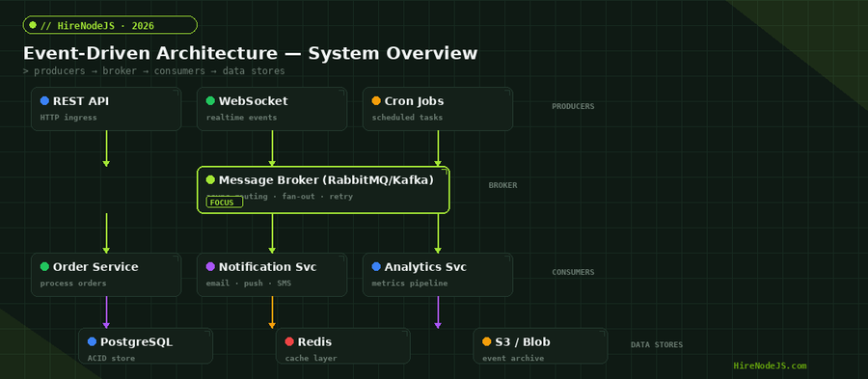Click the blue dot beside Analytics Svc
This screenshot has width=868, height=379.
(x=376, y=267)
